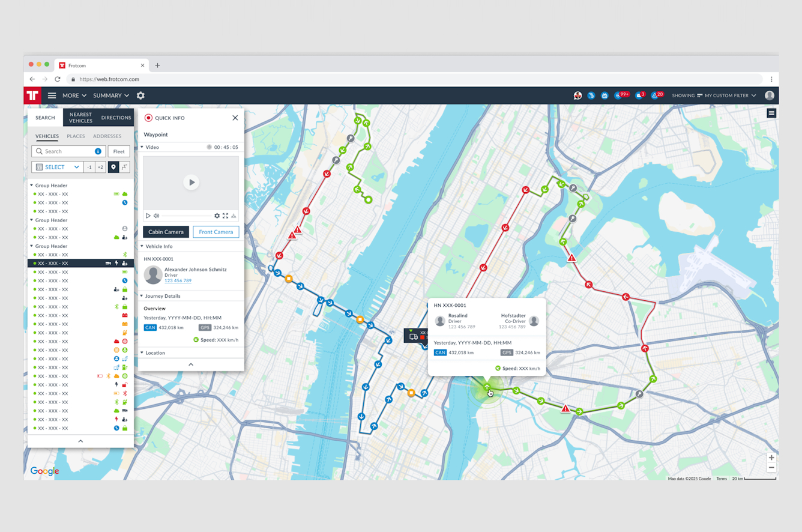Image resolution: width=802 pixels, height=532 pixels.
Task: Expand the MORE dropdown menu
Action: pyautogui.click(x=74, y=95)
